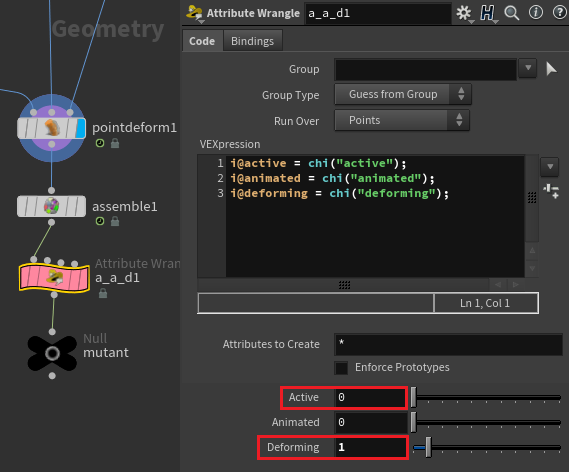
Task: Enable the Enforce Prototypes checkbox
Action: [x=341, y=368]
